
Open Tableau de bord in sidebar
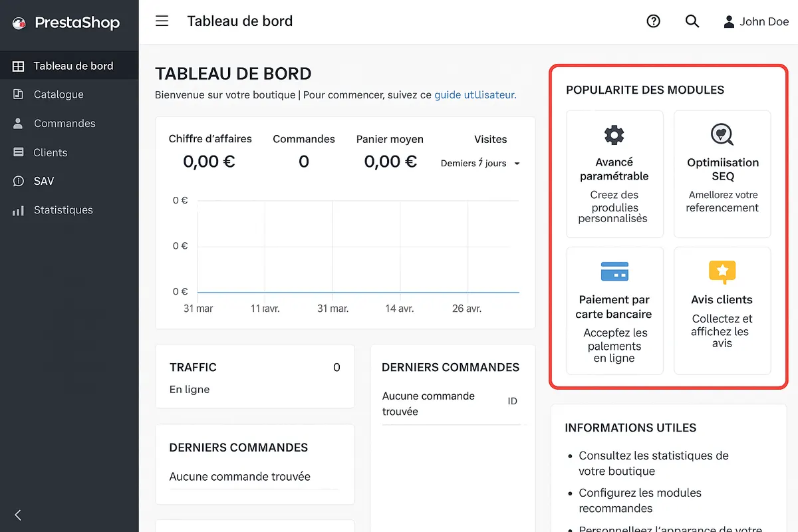tap(69, 66)
